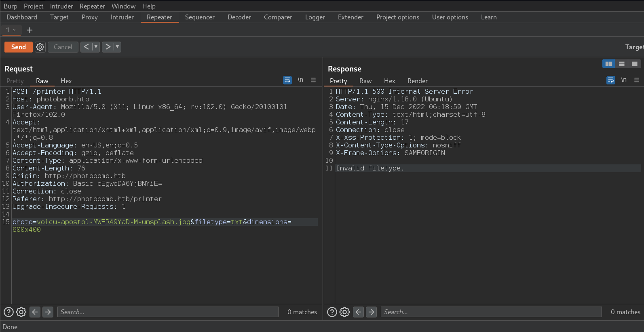644x332 pixels.
Task: Go to next request in history
Action: click(x=108, y=47)
